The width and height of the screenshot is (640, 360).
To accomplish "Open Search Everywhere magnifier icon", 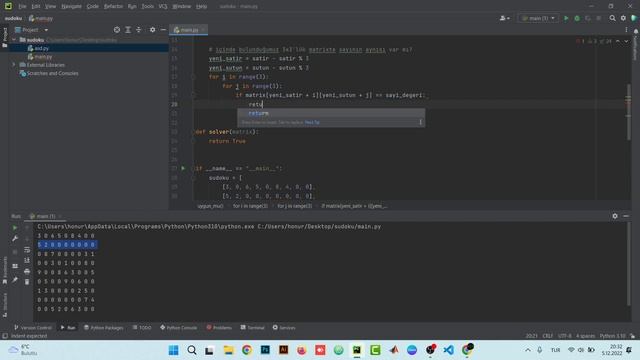I will pyautogui.click(x=612, y=18).
